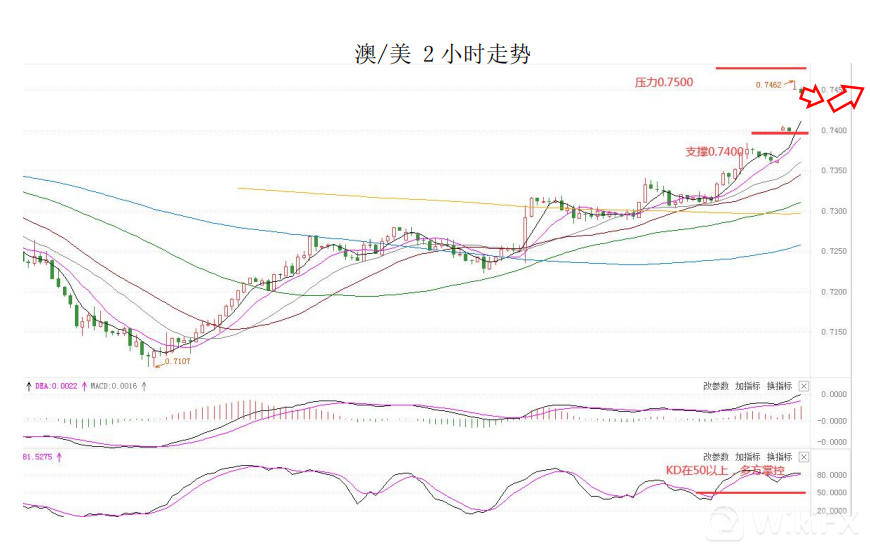Click the black arrow left of DEA
Viewport: 870px width, 557px height.
coord(29,385)
